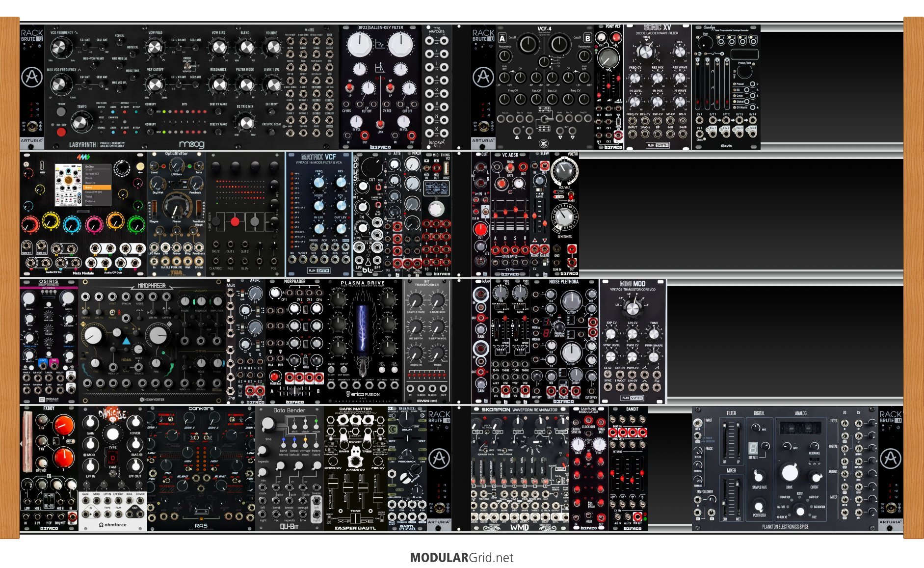Click the Casper Bastl logo on Dark Matter

pos(355,528)
